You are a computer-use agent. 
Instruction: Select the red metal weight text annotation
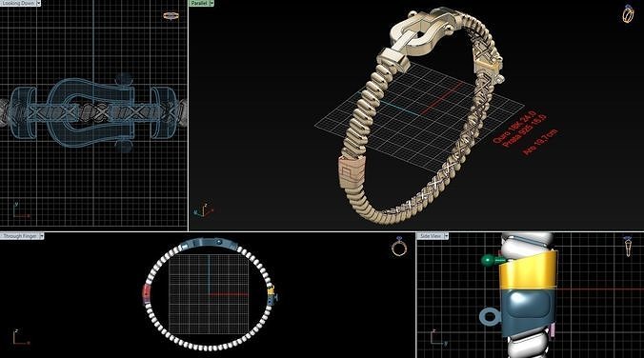pos(525,133)
